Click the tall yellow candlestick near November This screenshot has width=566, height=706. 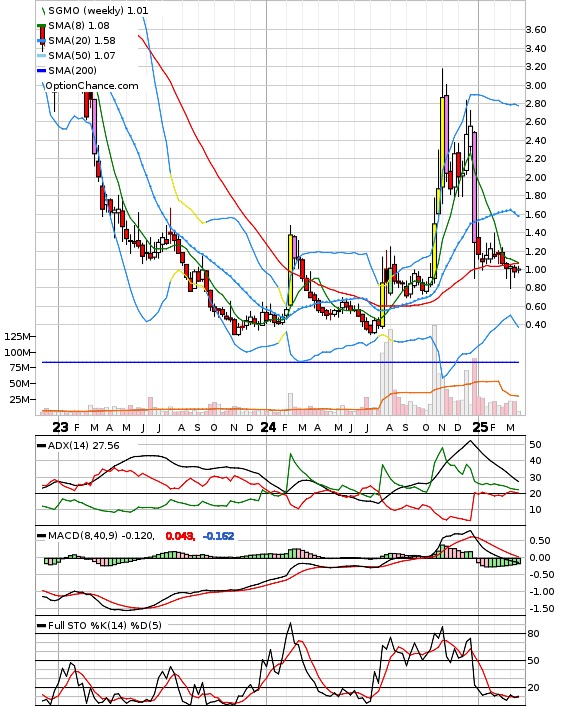click(x=442, y=142)
